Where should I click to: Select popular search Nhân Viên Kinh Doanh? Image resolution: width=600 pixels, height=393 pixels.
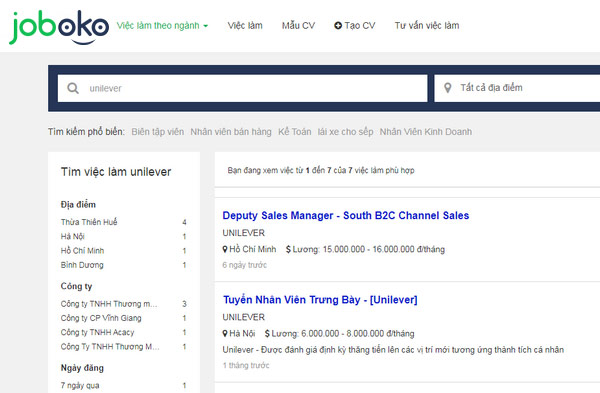pyautogui.click(x=426, y=132)
